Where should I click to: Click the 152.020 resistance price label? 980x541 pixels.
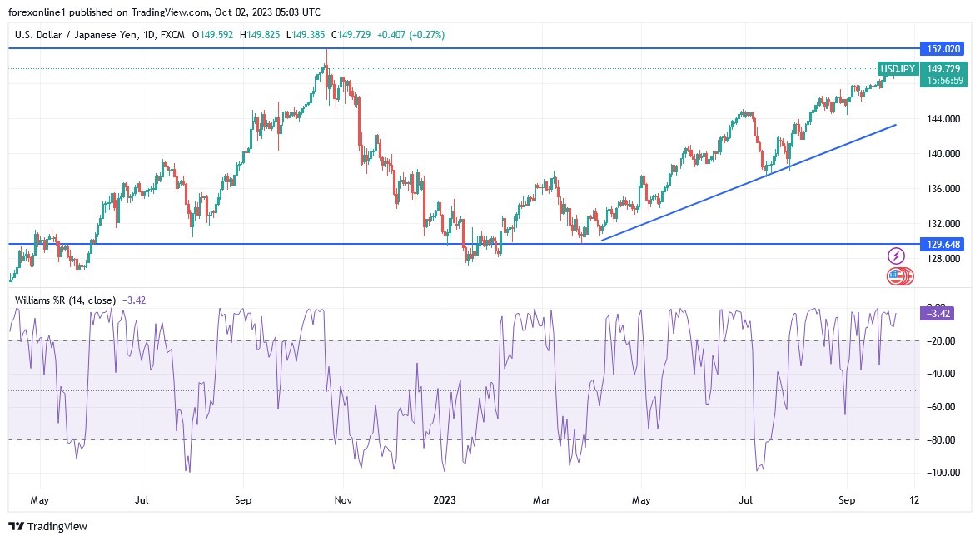click(943, 49)
